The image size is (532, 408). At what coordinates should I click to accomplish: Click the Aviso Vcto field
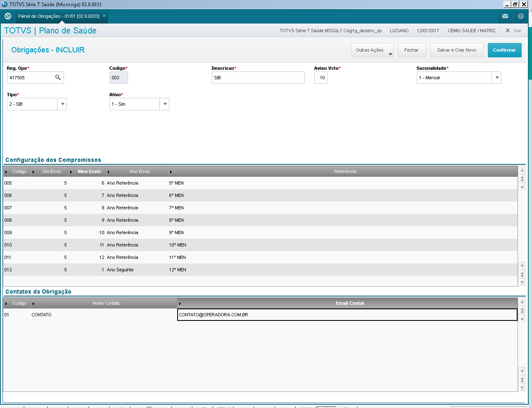point(321,78)
